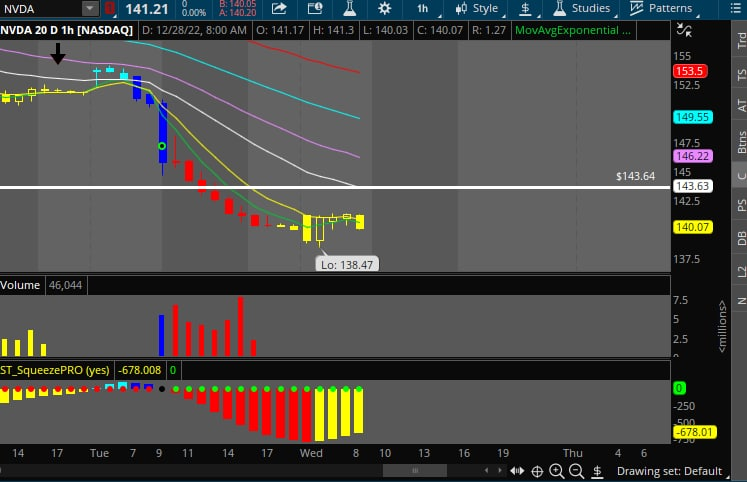Open the Trd sidebar tab
The height and width of the screenshot is (482, 747).
741,40
